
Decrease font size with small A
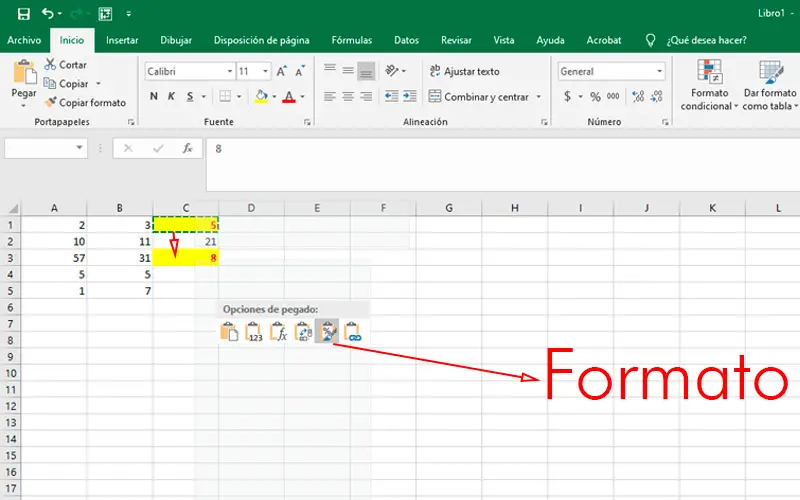click(x=300, y=71)
